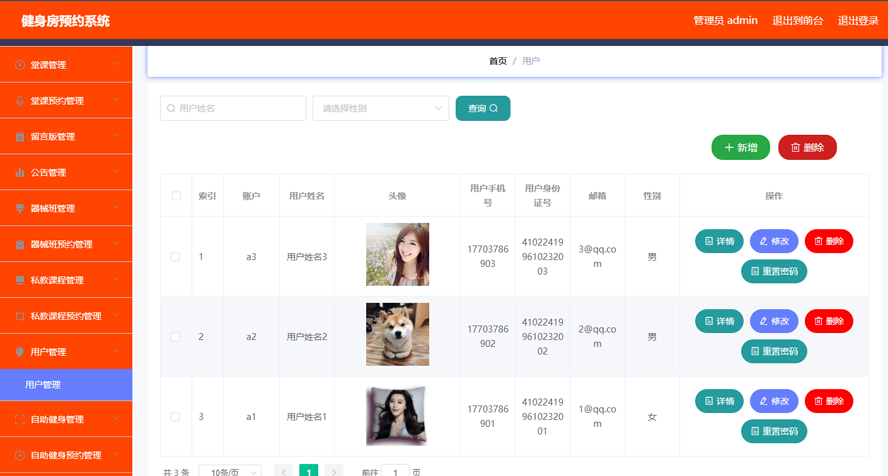
Task: Open avatar thumbnail of 用户姓名3
Action: tap(398, 254)
